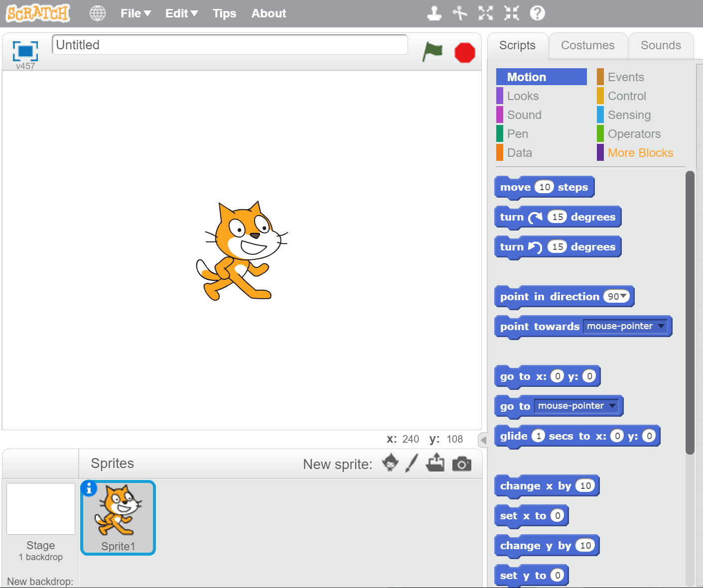The width and height of the screenshot is (703, 588).
Task: Click the set y to value
Action: point(558,575)
